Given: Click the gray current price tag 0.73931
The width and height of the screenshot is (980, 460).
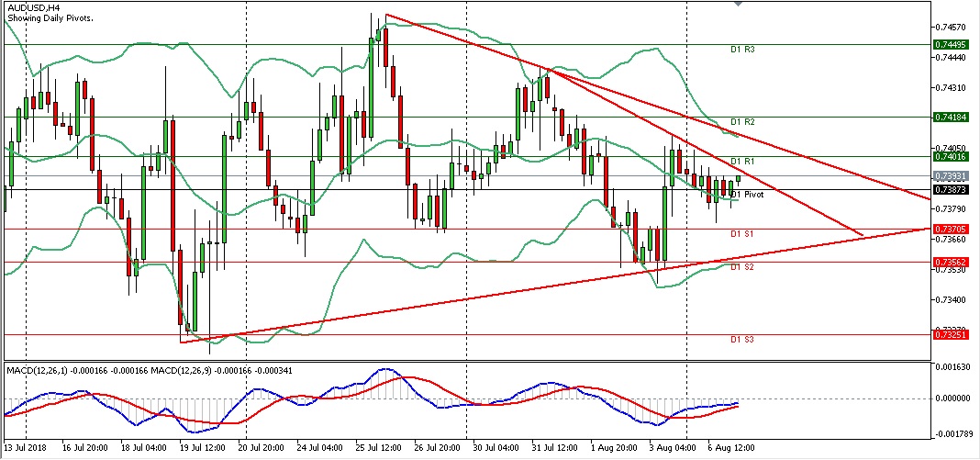Looking at the screenshot, I should [x=951, y=176].
